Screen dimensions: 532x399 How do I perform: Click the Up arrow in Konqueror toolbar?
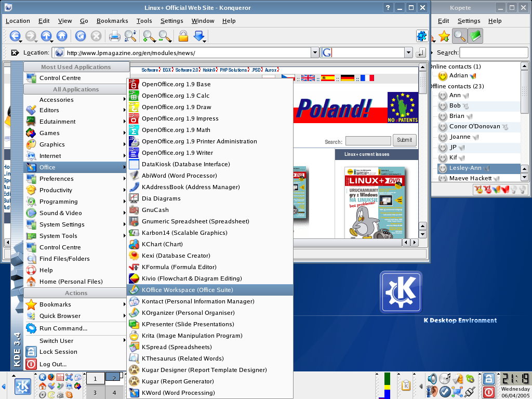46,36
